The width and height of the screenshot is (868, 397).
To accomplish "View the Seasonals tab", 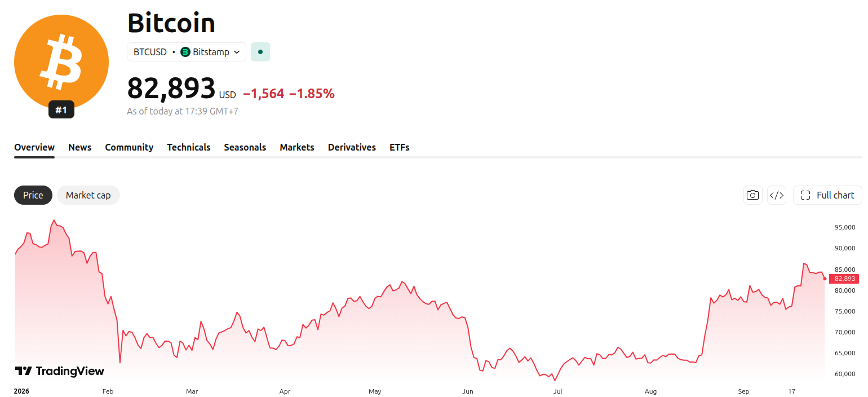I will pos(245,147).
